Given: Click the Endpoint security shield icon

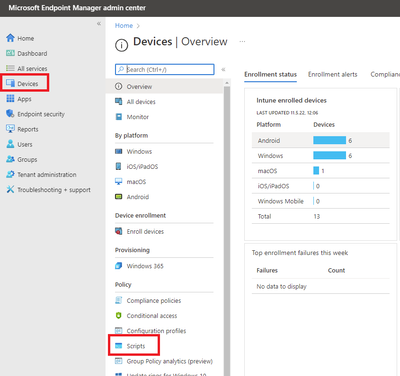Looking at the screenshot, I should (10, 114).
